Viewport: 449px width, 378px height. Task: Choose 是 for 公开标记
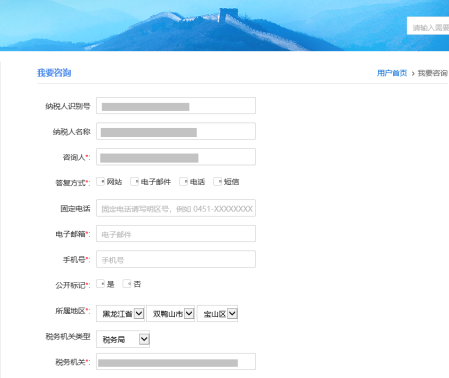101,284
